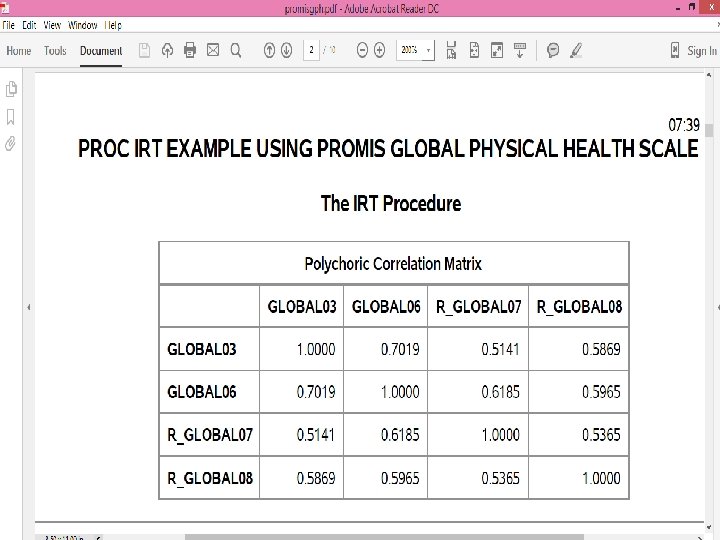This screenshot has height=540, width=720.
Task: Click The IRT Procedure heading
Action: [x=391, y=203]
